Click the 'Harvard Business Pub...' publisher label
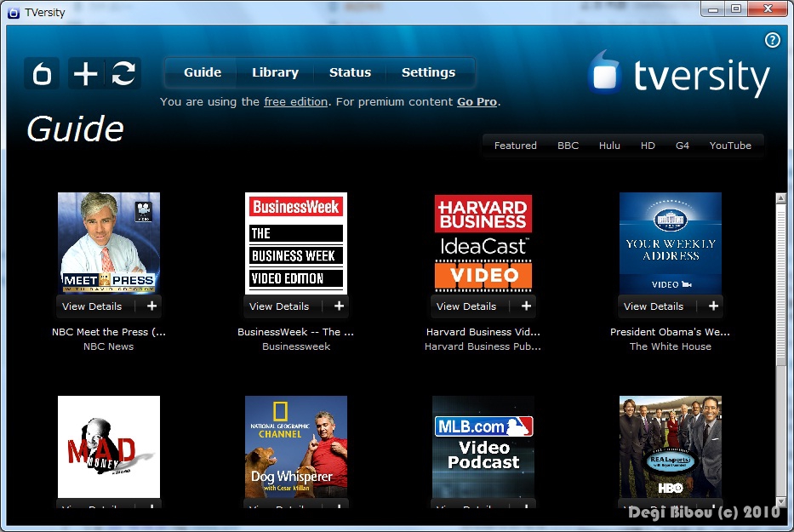Viewport: 794px width, 532px height. tap(483, 346)
